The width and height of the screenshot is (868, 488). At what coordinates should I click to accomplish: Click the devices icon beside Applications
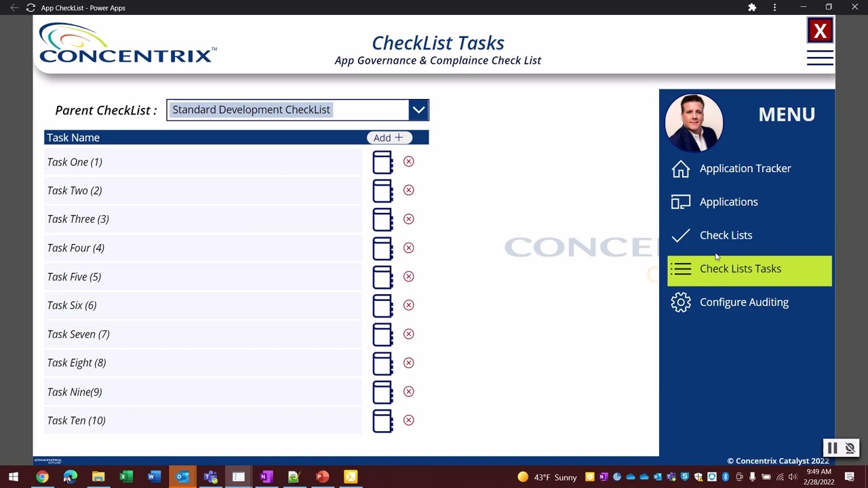click(681, 202)
